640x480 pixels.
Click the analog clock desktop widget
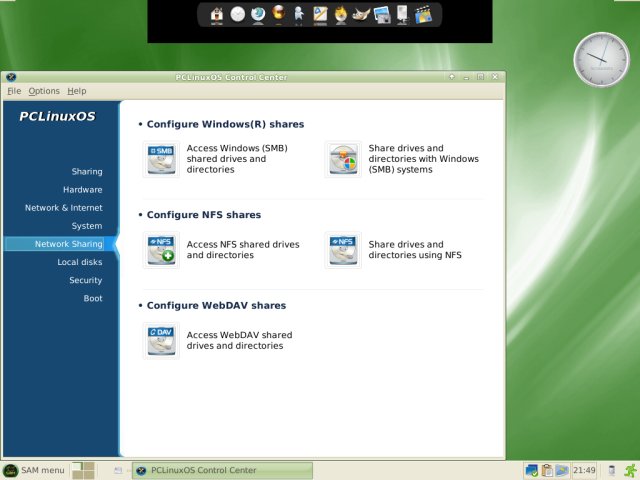click(601, 60)
